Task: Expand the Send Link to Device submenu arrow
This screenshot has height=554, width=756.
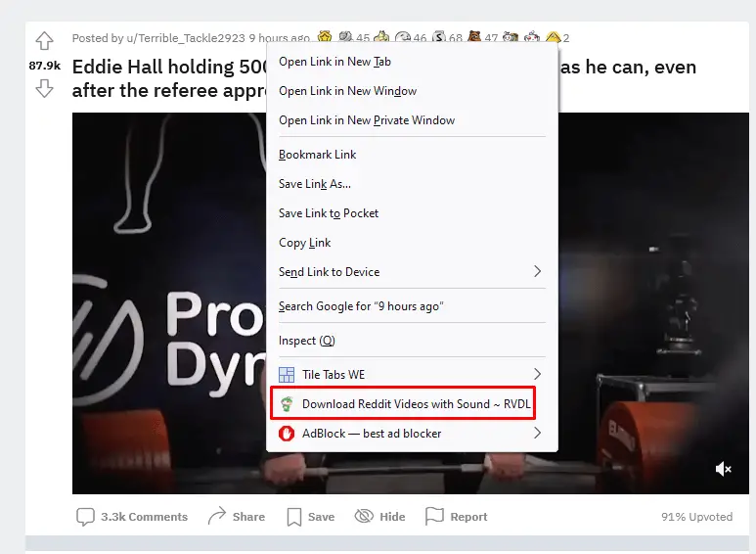Action: pos(538,271)
